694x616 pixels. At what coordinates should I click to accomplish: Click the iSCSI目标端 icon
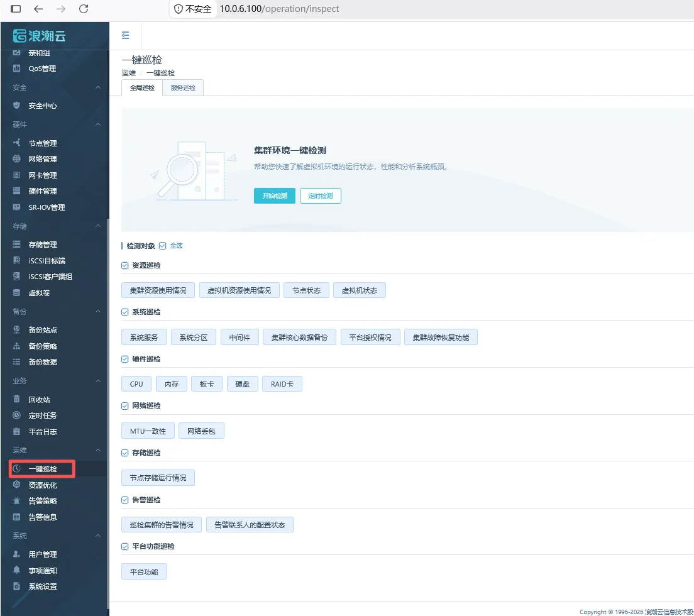pyautogui.click(x=16, y=261)
